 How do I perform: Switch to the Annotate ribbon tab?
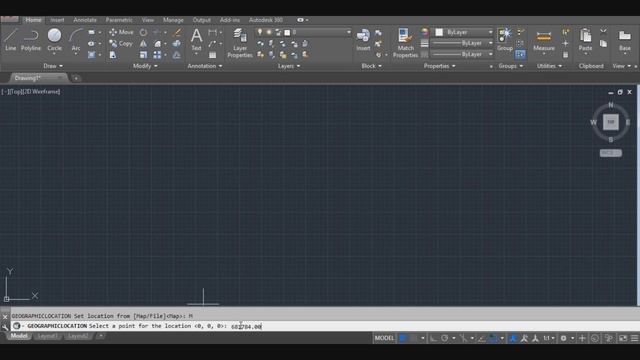click(x=85, y=20)
